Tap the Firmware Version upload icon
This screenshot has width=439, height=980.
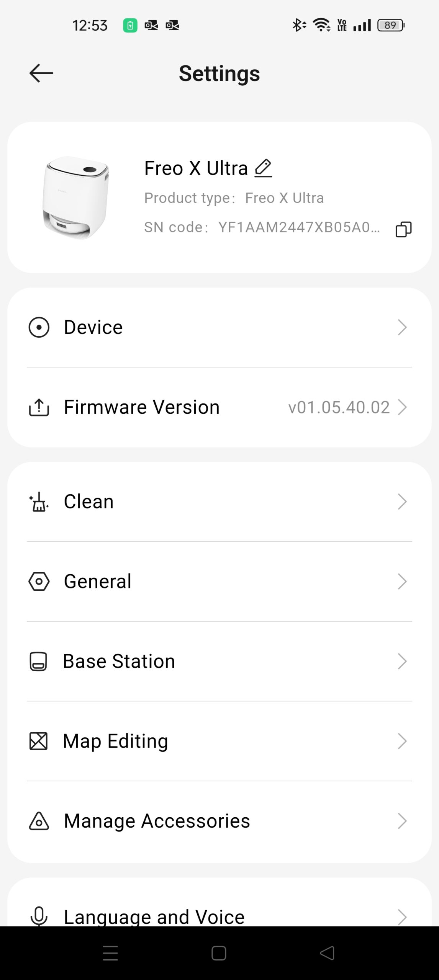pyautogui.click(x=39, y=407)
